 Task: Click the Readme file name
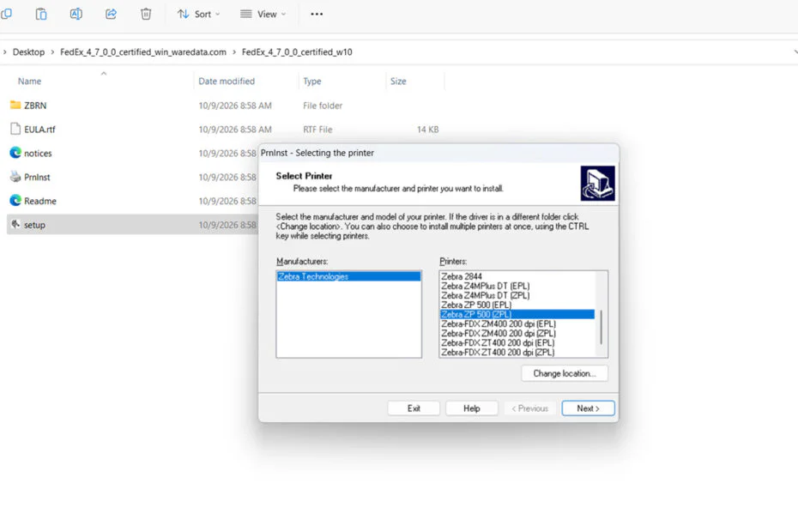[40, 201]
